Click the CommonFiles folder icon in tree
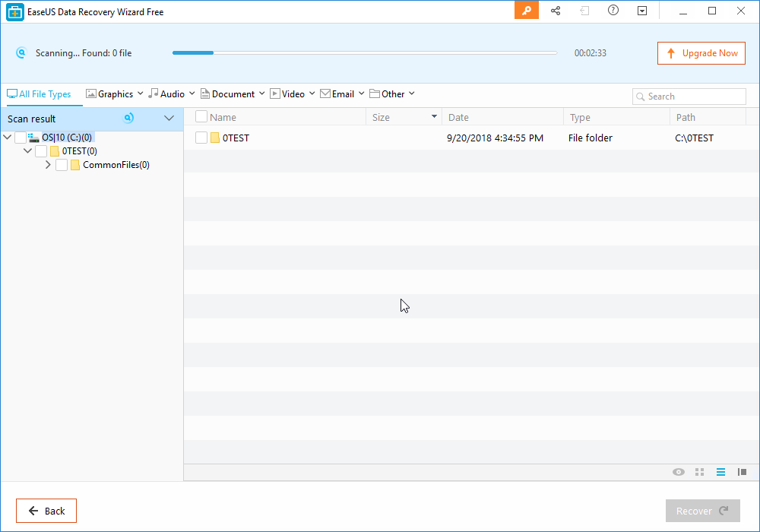Screen dimensions: 760x532 [75, 165]
